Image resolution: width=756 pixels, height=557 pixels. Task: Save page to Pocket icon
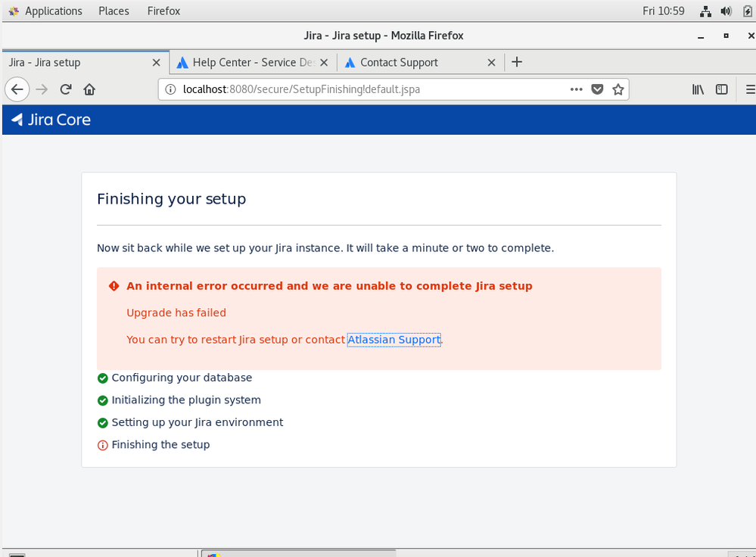597,89
